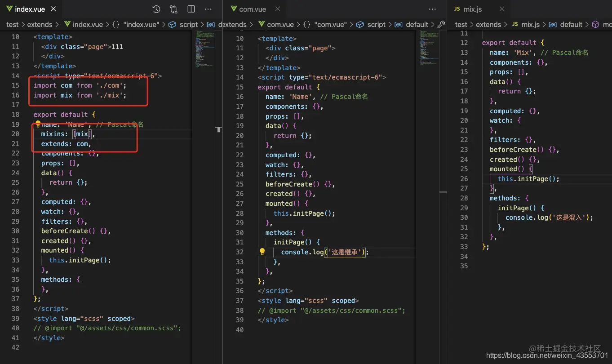
Task: Click the wrench icon in com.vue breadcrumb
Action: point(441,25)
